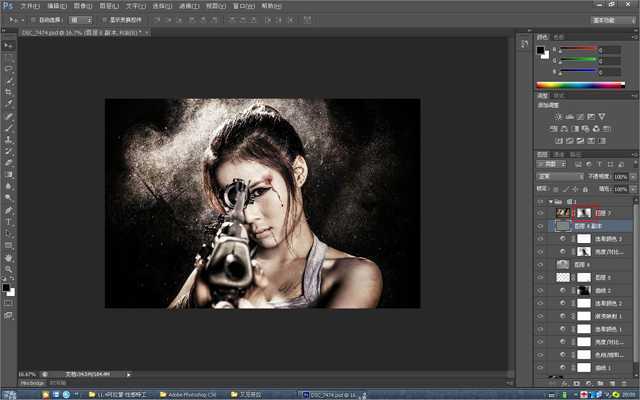Add a Levels adjustment

click(x=569, y=117)
